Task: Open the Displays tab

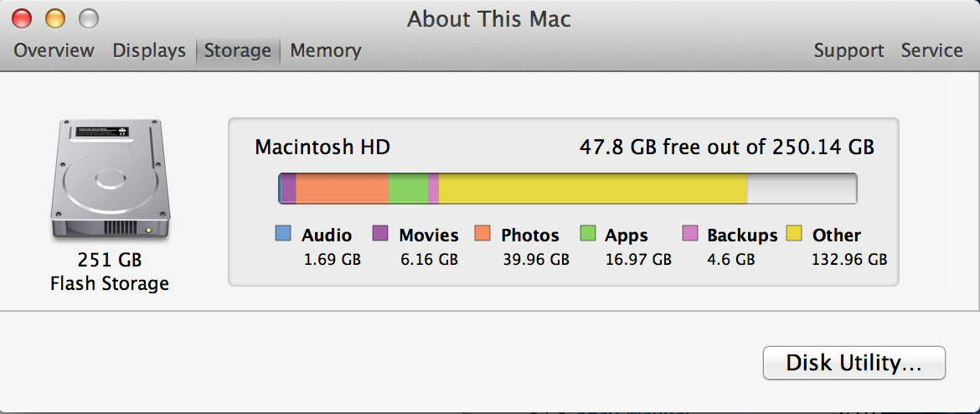Action: 149,50
